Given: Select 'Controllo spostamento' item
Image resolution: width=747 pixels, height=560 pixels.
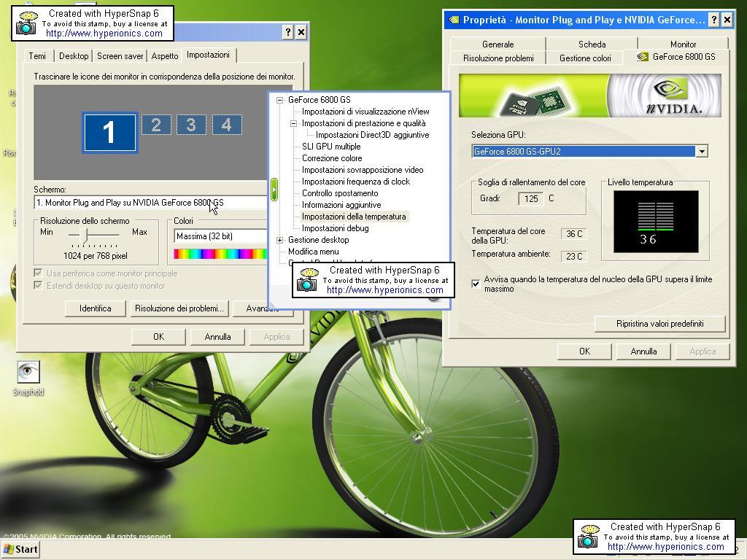Looking at the screenshot, I should pyautogui.click(x=340, y=193).
